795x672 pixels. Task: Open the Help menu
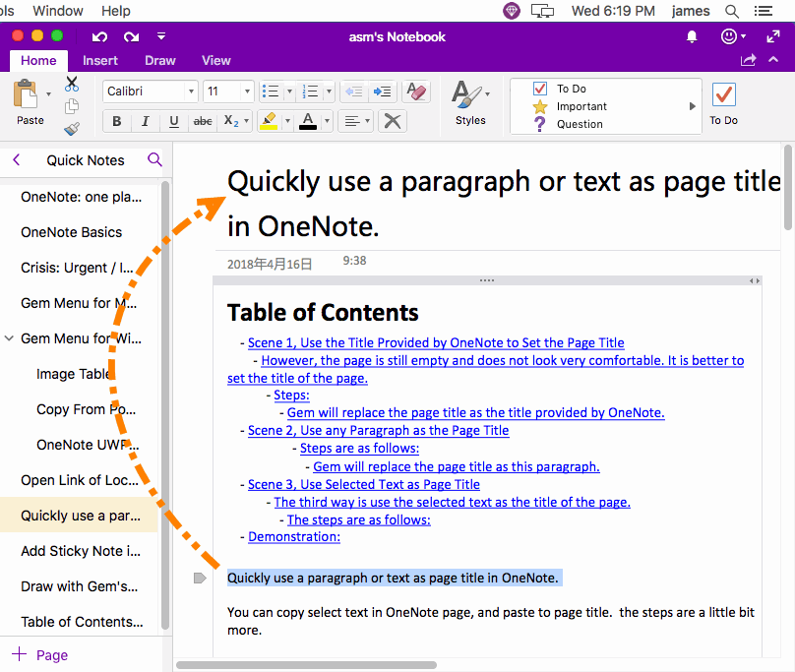click(115, 11)
